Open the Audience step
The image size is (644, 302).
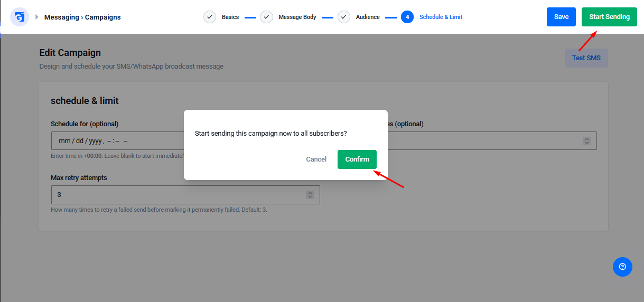click(368, 17)
